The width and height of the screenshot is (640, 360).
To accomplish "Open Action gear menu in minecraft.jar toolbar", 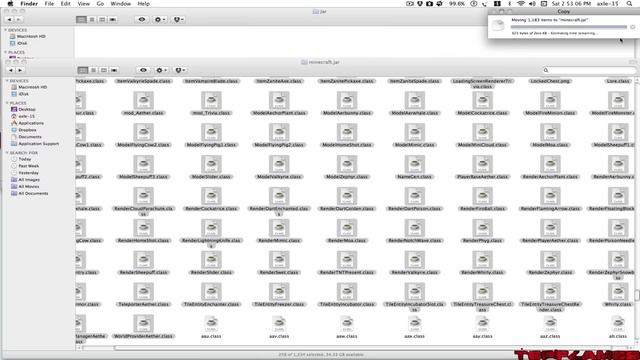I will [x=161, y=70].
